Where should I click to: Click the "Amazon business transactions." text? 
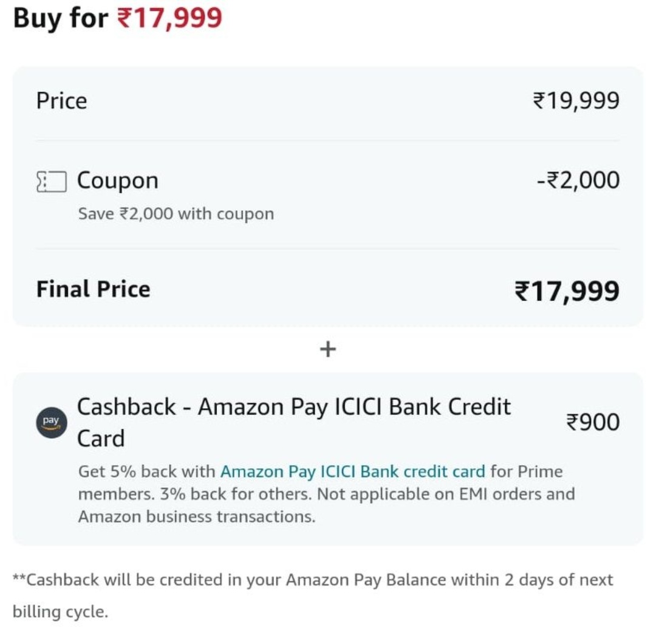click(x=197, y=516)
